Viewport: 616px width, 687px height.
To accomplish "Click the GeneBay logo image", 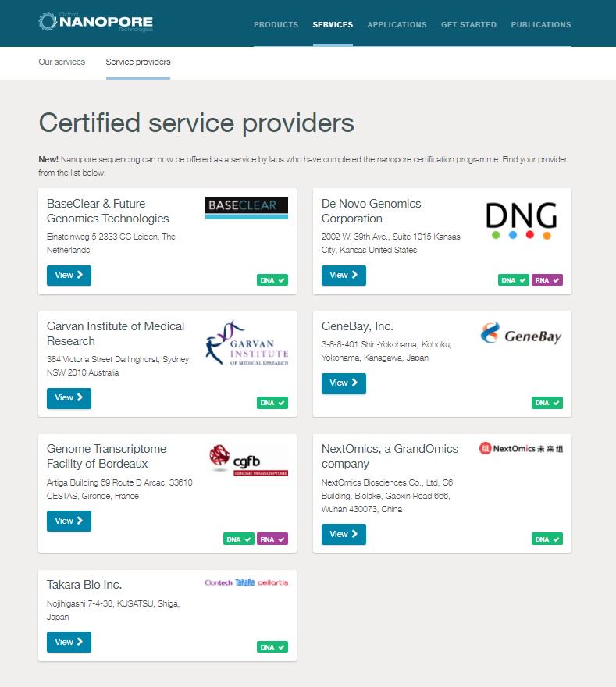I will point(522,334).
